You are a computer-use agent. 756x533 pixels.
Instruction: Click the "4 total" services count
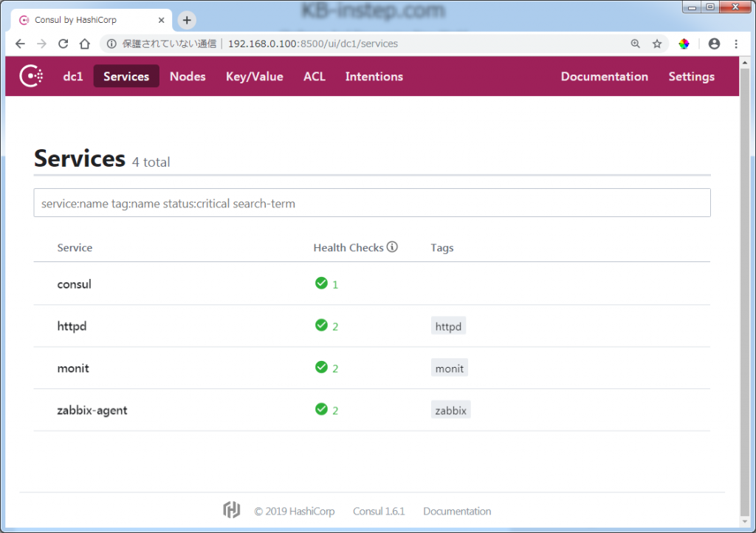coord(151,162)
